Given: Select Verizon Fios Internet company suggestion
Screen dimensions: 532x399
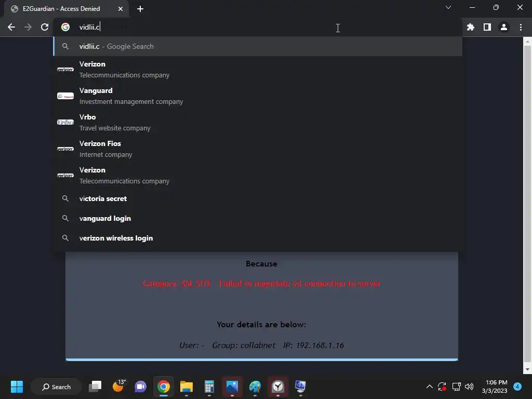Looking at the screenshot, I should coord(258,149).
